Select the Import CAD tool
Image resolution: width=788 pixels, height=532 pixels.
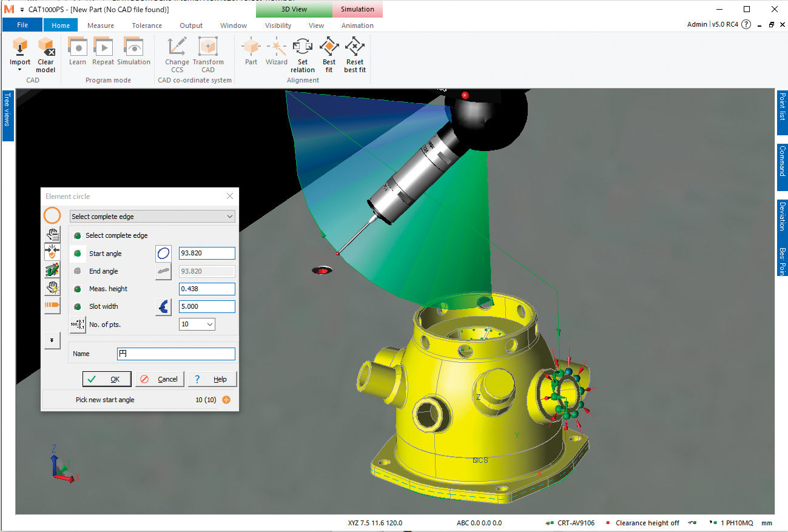pos(20,54)
